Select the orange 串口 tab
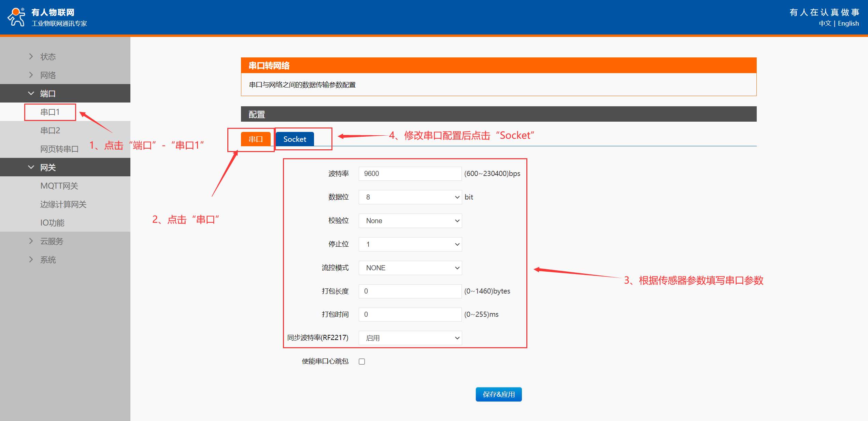Screen dimensions: 868x421 pyautogui.click(x=256, y=139)
